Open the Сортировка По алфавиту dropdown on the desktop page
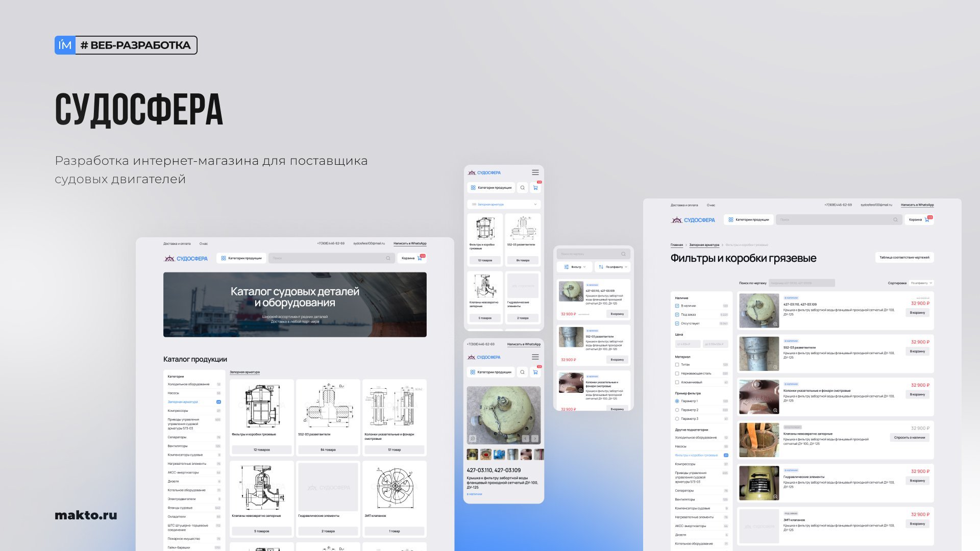 [x=922, y=283]
